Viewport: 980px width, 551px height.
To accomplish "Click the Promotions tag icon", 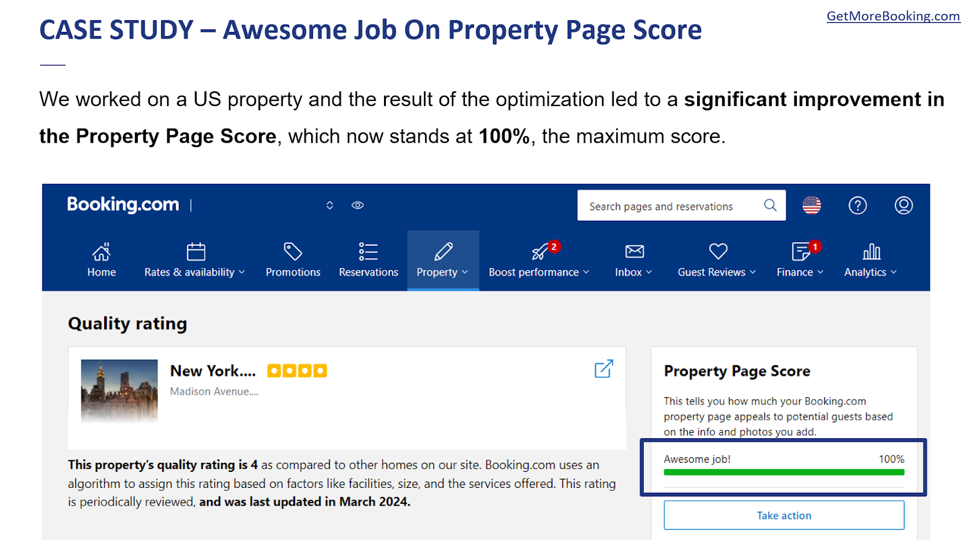I will coord(293,251).
